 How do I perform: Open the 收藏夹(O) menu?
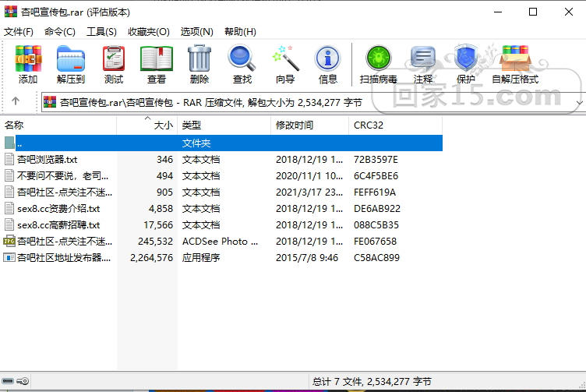pos(148,32)
